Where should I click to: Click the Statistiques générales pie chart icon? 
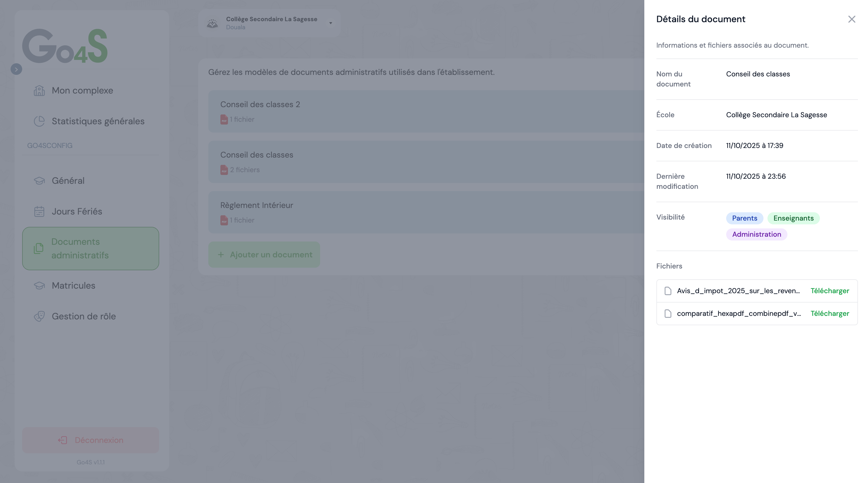click(x=39, y=121)
